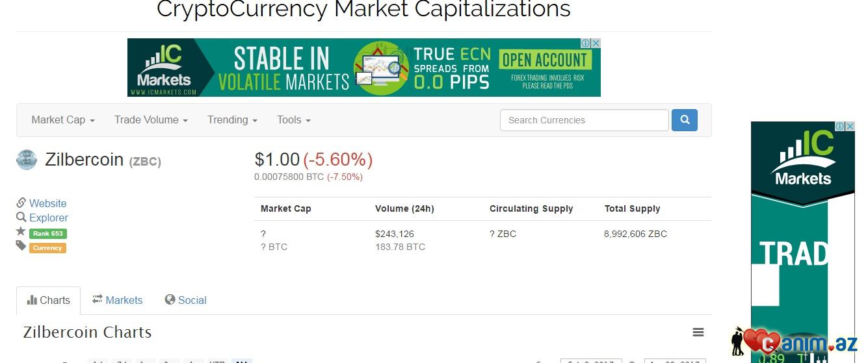
Task: Click the info icon on sidebar ad
Action: [840, 127]
